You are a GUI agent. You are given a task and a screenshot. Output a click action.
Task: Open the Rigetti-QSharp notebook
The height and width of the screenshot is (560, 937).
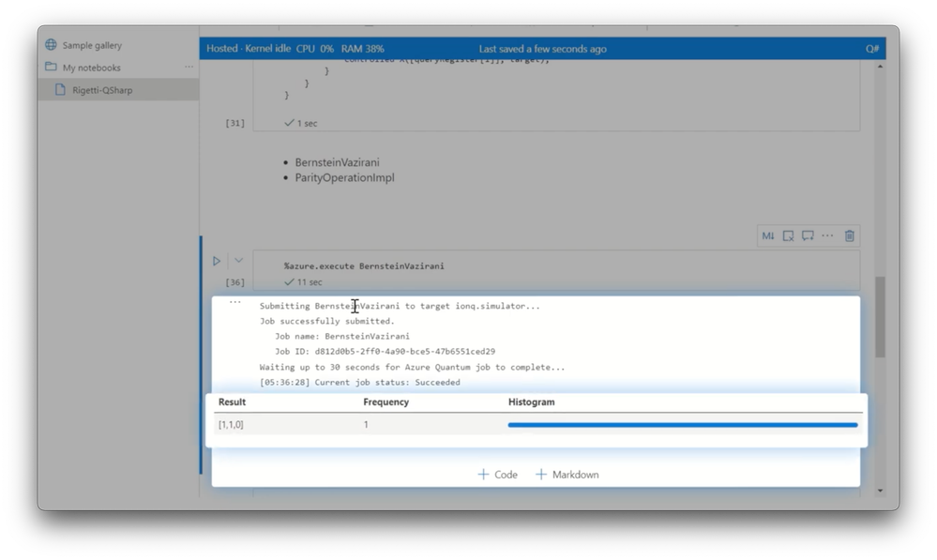point(102,90)
